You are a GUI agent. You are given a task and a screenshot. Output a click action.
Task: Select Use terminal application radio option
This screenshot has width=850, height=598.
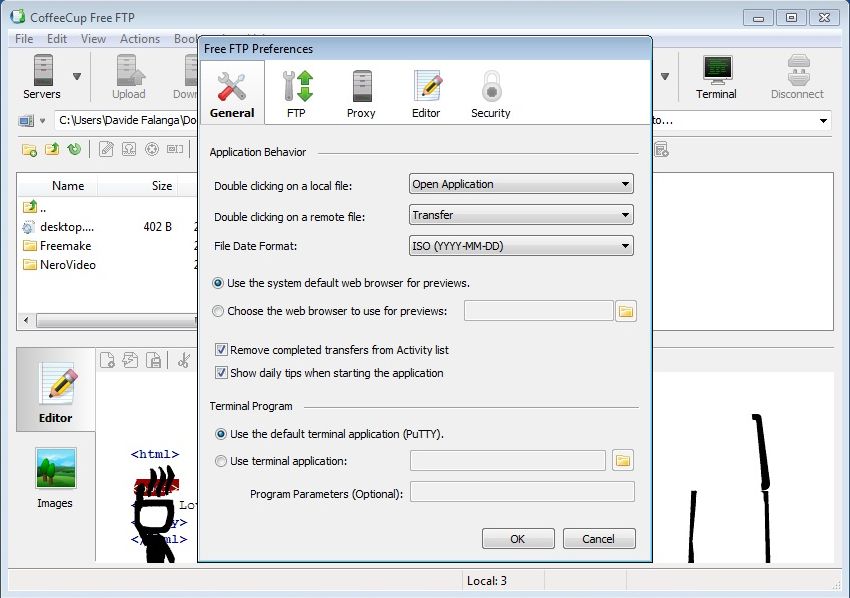click(221, 461)
